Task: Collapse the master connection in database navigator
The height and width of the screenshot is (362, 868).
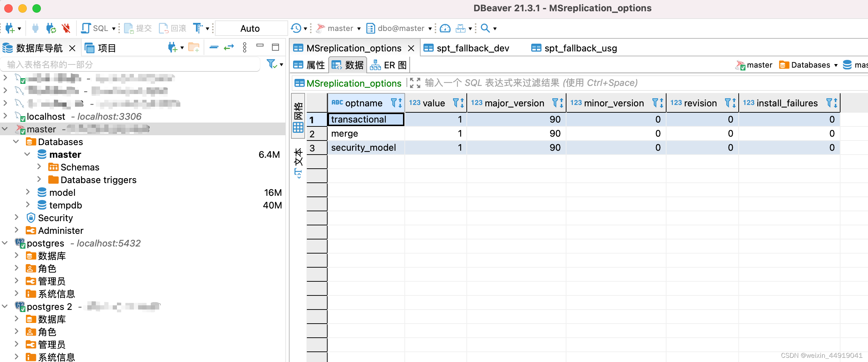Action: tap(5, 129)
